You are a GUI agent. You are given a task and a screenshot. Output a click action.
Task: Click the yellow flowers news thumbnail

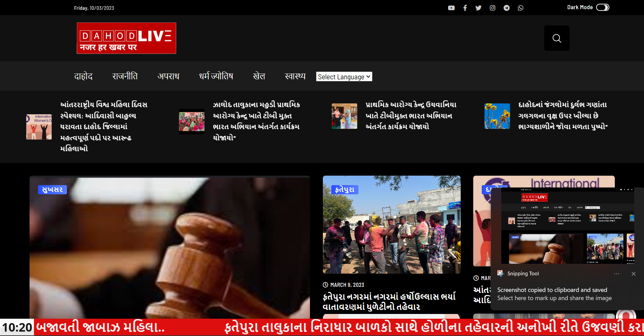pyautogui.click(x=497, y=116)
